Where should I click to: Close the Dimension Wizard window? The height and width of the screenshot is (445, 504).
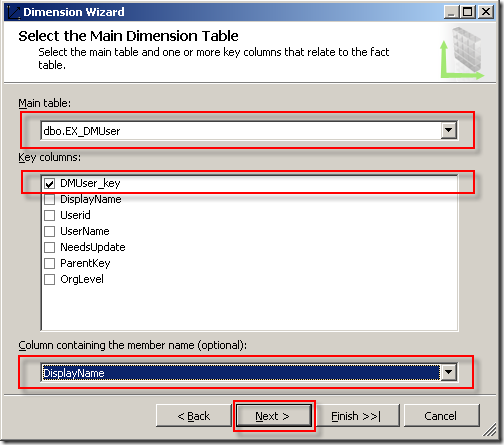click(x=486, y=12)
